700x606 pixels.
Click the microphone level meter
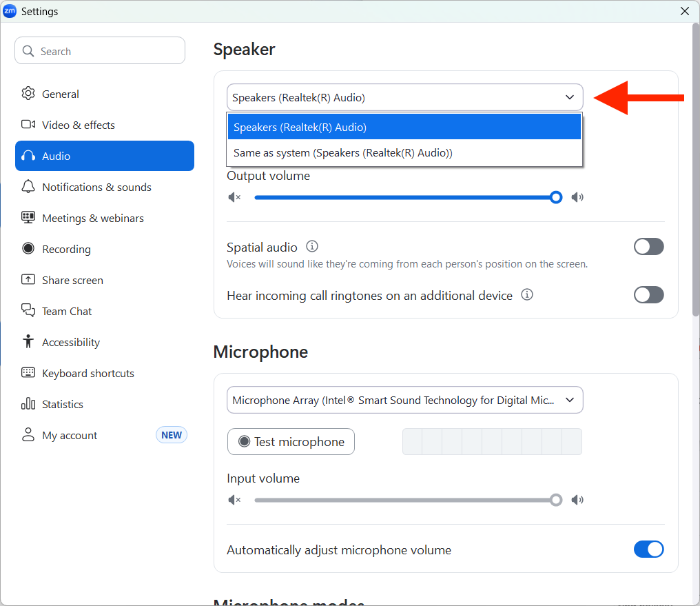492,442
